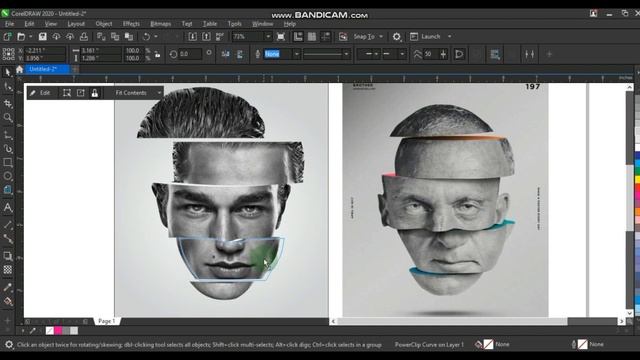The width and height of the screenshot is (640, 360).
Task: Open the Welcome screen home tab
Action: pyautogui.click(x=19, y=69)
